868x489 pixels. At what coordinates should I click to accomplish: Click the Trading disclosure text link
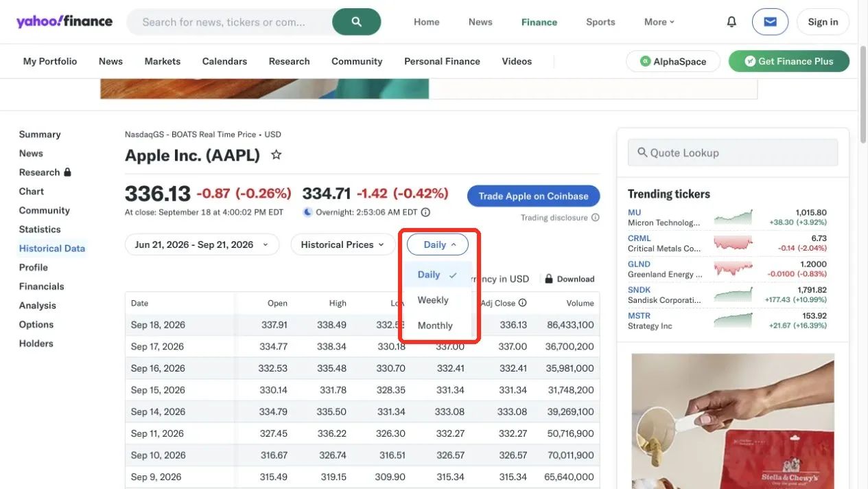click(554, 218)
